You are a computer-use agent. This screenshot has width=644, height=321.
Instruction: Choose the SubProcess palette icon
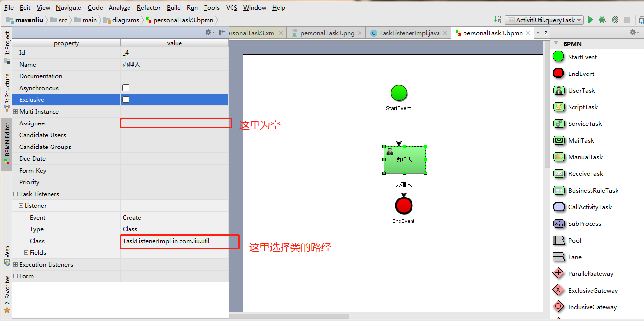558,223
